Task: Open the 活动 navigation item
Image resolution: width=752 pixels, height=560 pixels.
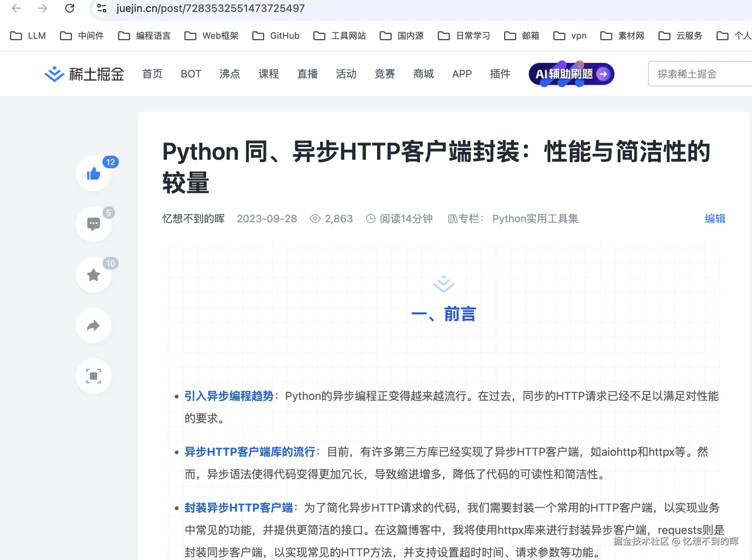Action: tap(346, 74)
